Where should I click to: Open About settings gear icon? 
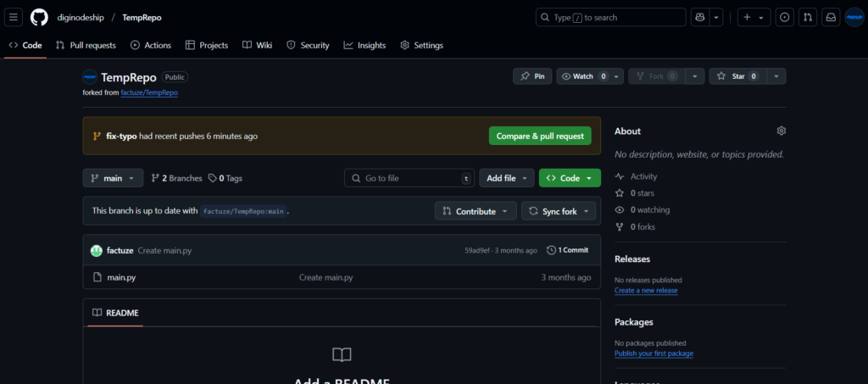click(x=781, y=131)
